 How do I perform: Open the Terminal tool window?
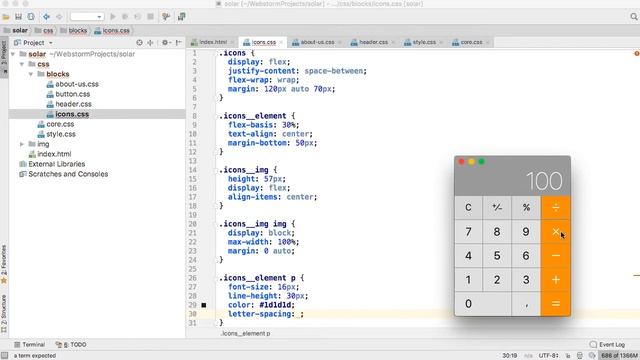pos(29,344)
